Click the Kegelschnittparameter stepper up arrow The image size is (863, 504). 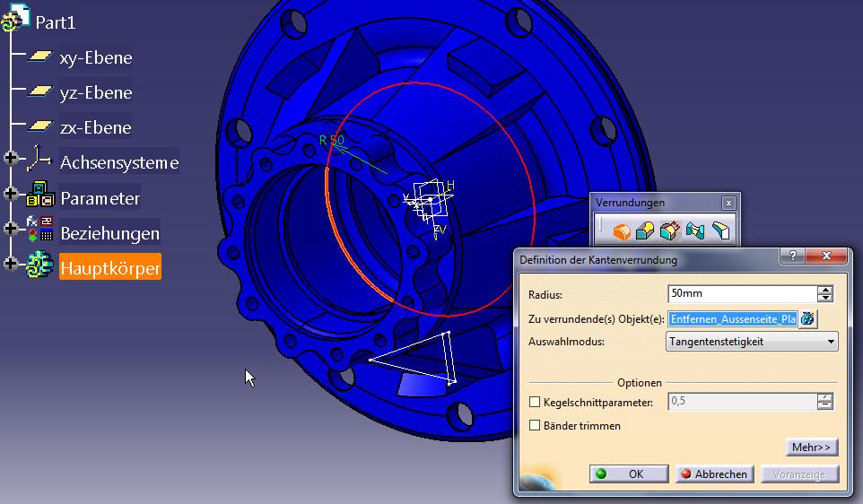tap(825, 397)
